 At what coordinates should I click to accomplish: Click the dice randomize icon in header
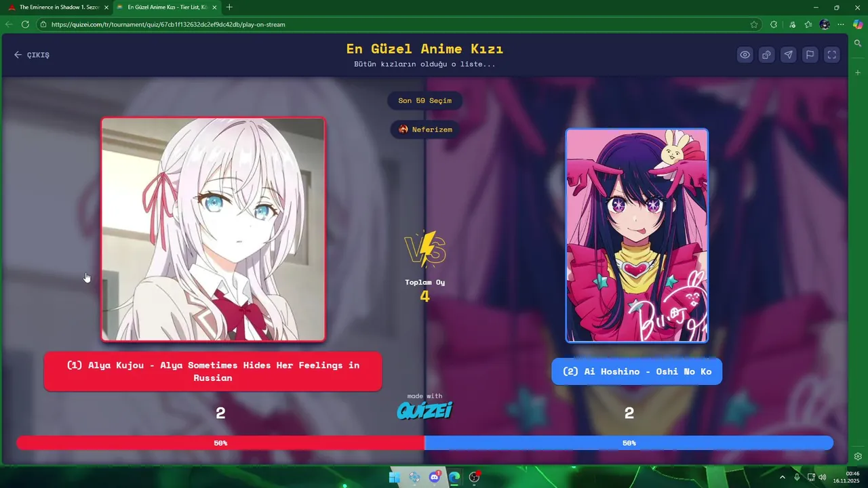[766, 55]
